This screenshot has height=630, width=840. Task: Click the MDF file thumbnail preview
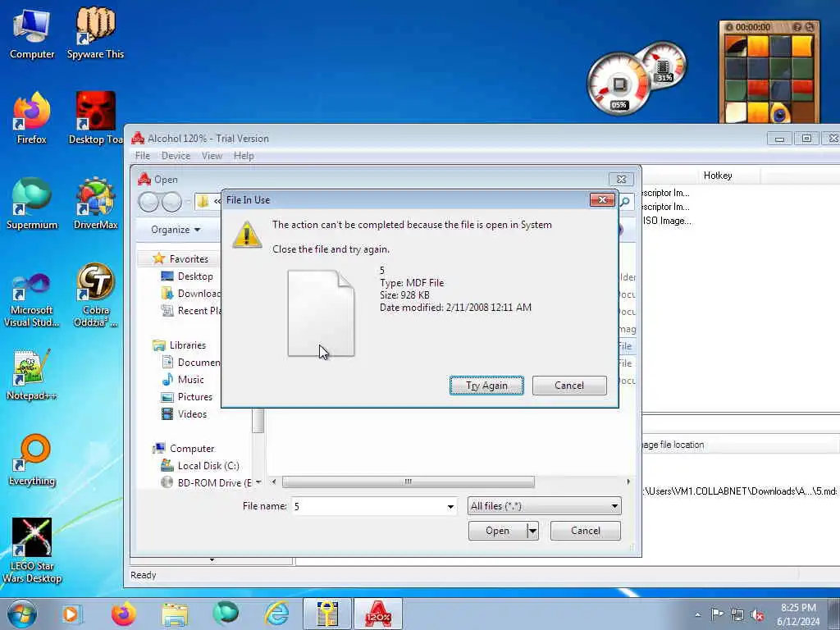[321, 313]
